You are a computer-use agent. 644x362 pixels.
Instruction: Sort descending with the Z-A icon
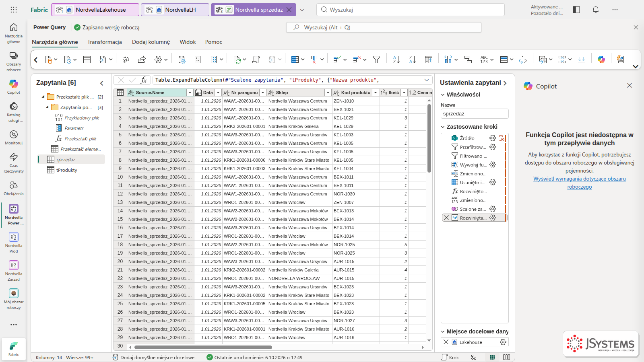(412, 60)
